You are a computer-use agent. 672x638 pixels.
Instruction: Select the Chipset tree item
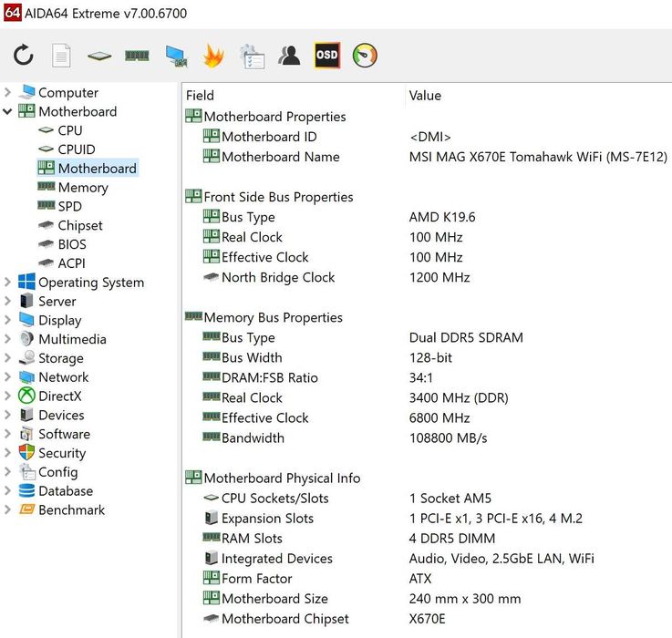(x=70, y=225)
